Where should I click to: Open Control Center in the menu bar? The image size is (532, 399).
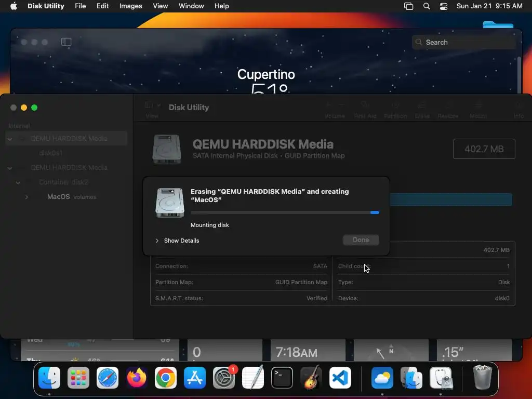[x=444, y=6]
